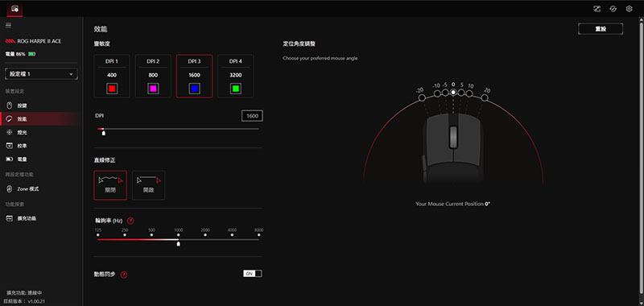This screenshot has height=306, width=644.
Task: Toggle the 動態同步 ON switch
Action: 252,274
